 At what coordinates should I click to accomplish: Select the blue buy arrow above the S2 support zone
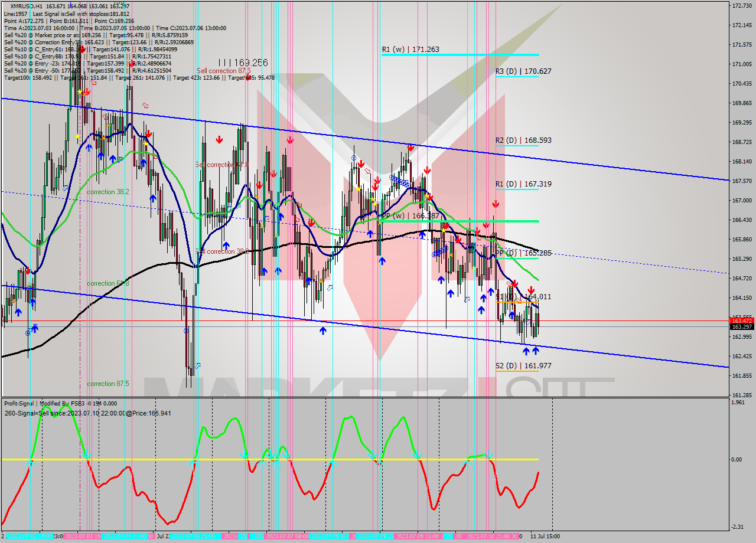pos(526,351)
